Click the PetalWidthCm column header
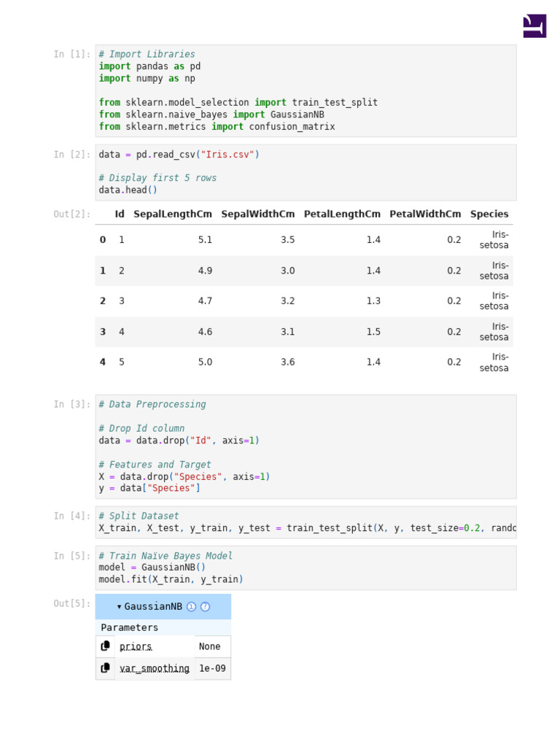The width and height of the screenshot is (560, 747). pyautogui.click(x=425, y=214)
